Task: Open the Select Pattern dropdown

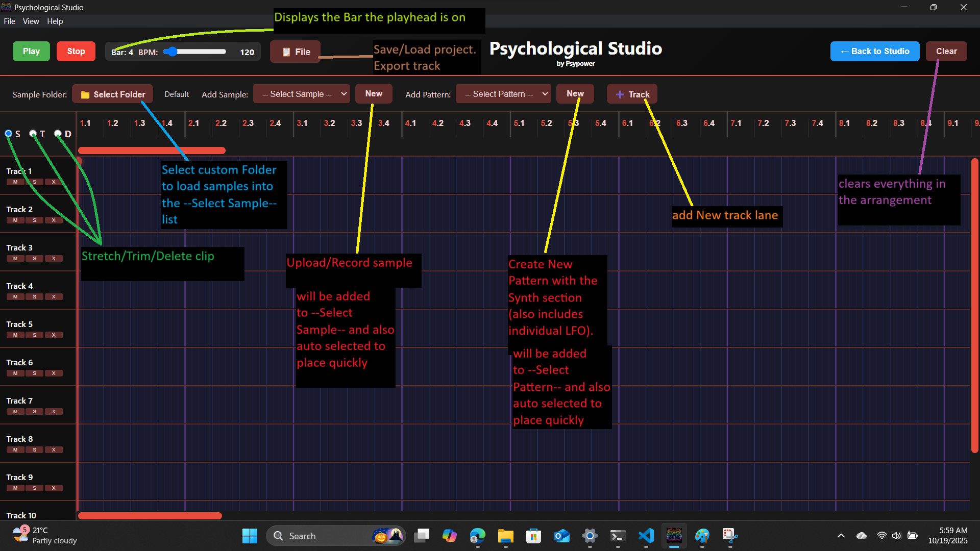Action: coord(503,94)
